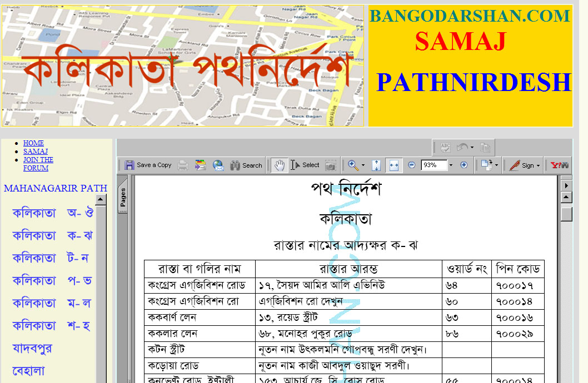Image resolution: width=588 pixels, height=383 pixels.
Task: Click the Snapshot camera tool
Action: pyautogui.click(x=331, y=165)
